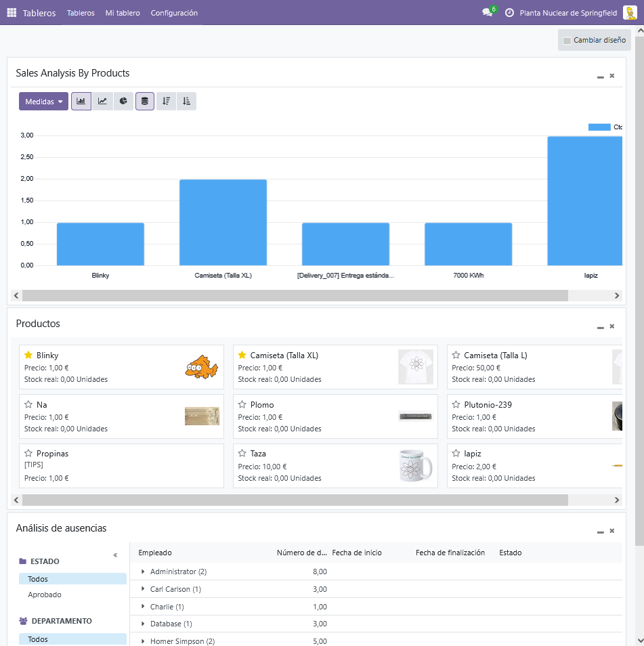Image resolution: width=644 pixels, height=646 pixels.
Task: Toggle stacked chart mode icon
Action: pos(145,102)
